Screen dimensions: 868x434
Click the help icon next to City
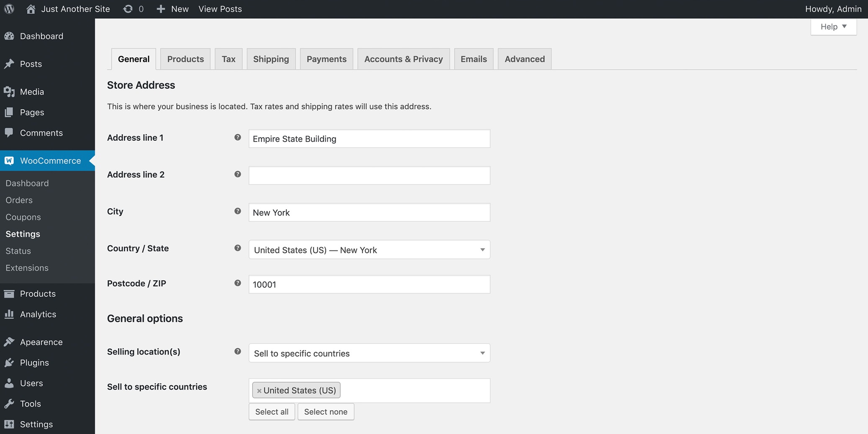237,211
